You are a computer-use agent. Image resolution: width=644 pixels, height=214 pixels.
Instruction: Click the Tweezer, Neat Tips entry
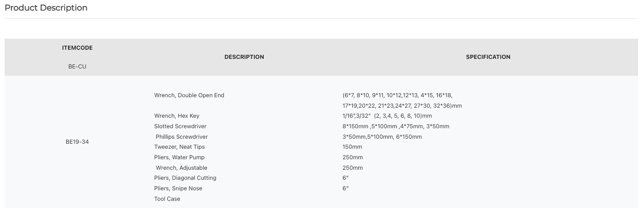pos(180,147)
